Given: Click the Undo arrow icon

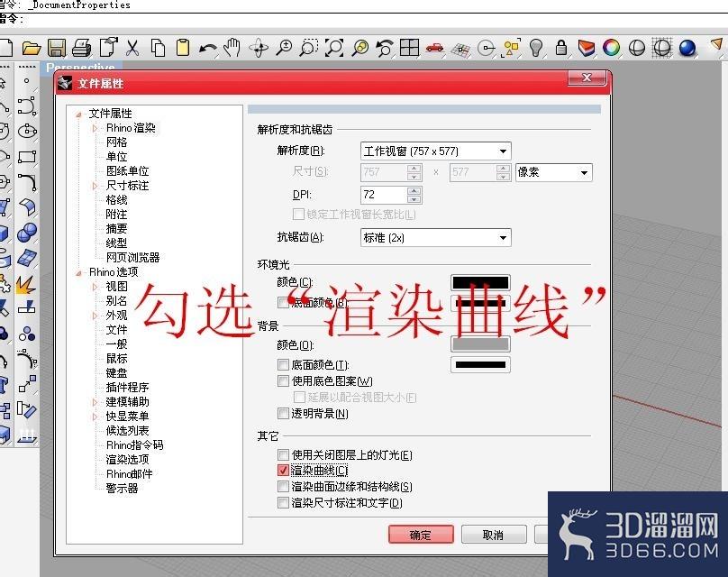Looking at the screenshot, I should (x=207, y=49).
